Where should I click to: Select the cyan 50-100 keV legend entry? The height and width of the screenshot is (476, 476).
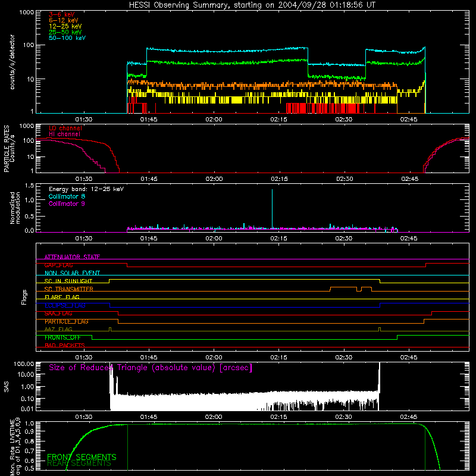point(67,38)
